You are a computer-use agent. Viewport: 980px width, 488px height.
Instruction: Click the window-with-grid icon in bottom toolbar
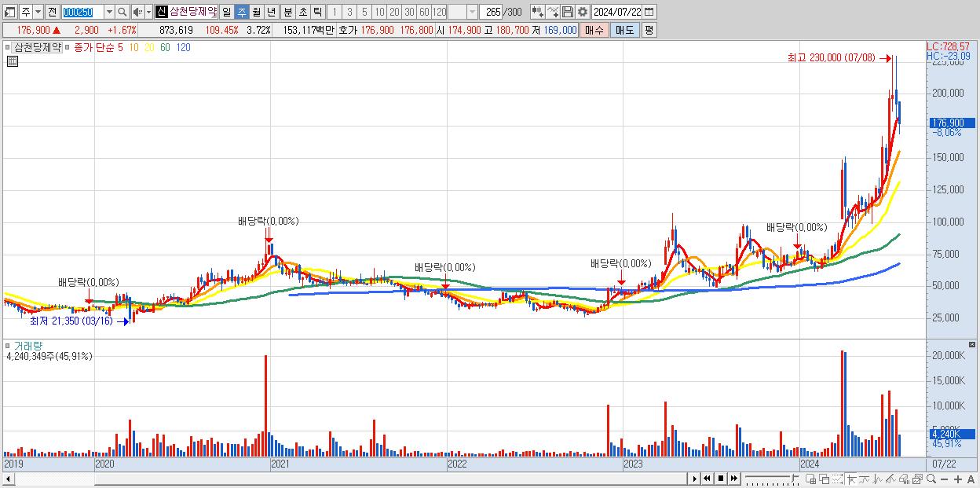click(x=811, y=479)
